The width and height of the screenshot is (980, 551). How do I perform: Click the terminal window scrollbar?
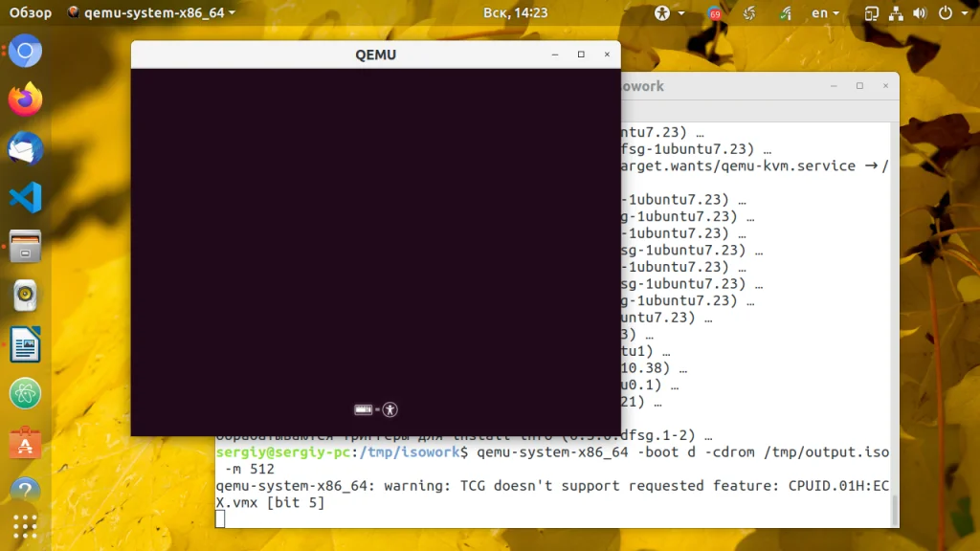tap(895, 511)
